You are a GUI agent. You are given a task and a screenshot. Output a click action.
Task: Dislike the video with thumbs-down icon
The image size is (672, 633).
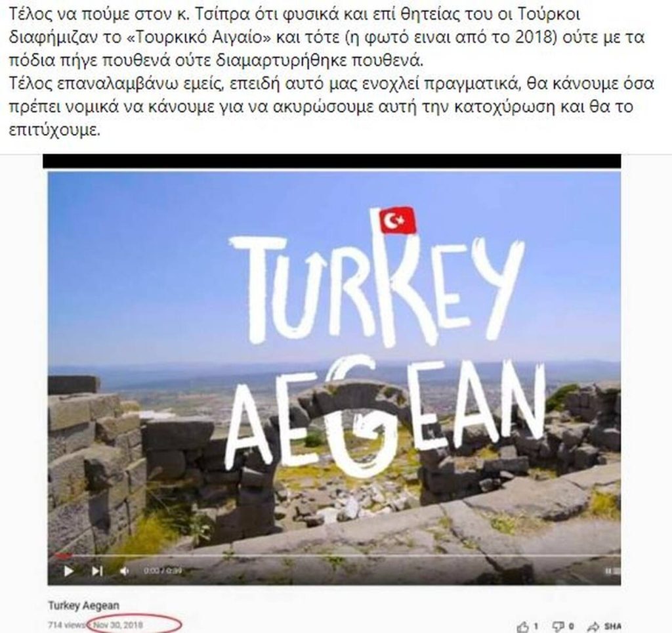[x=558, y=626]
